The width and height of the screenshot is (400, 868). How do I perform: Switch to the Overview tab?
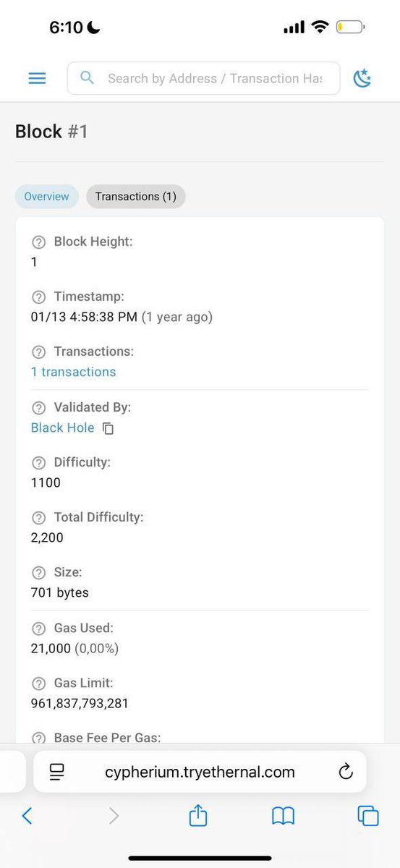pos(47,197)
